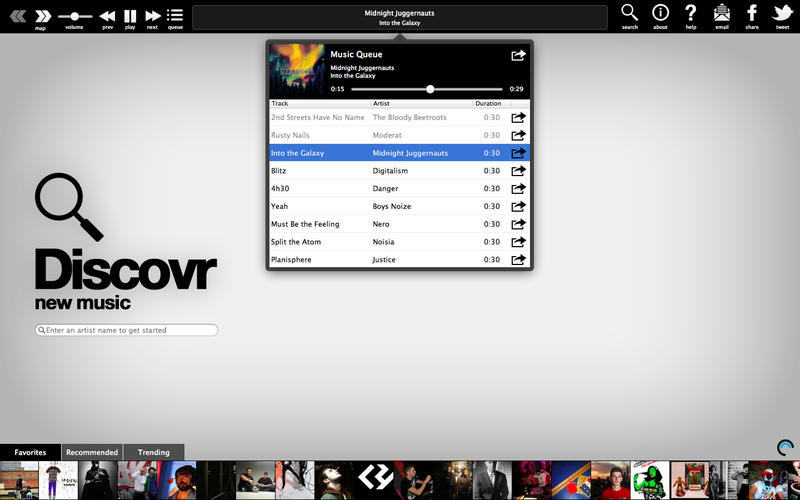Go to the previous track
Screen dimensions: 800x500
107,16
